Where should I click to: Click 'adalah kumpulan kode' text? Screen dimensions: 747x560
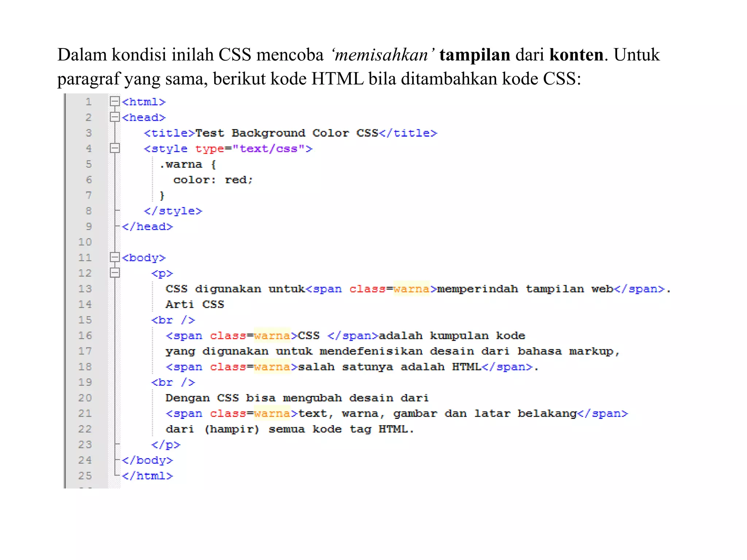click(452, 335)
